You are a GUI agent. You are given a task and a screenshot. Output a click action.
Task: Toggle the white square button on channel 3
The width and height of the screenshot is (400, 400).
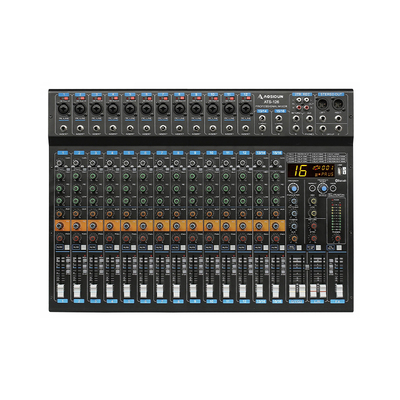(x=100, y=248)
